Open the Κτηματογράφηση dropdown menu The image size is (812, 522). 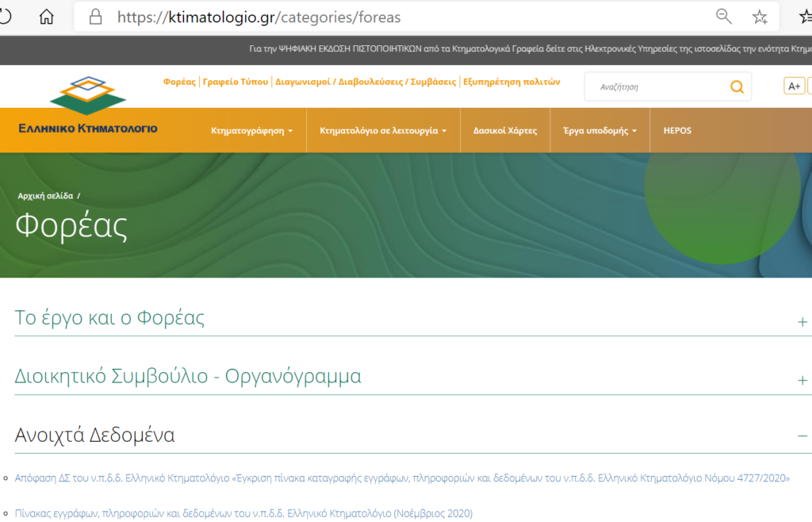251,130
